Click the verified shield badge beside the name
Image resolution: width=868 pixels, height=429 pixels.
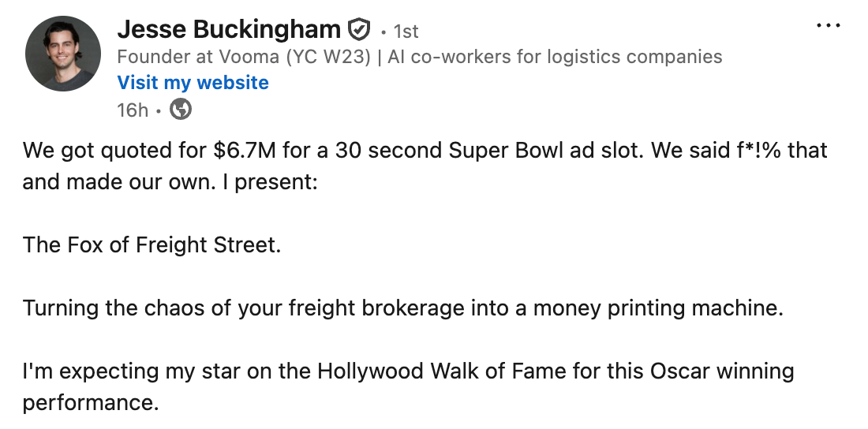click(359, 31)
